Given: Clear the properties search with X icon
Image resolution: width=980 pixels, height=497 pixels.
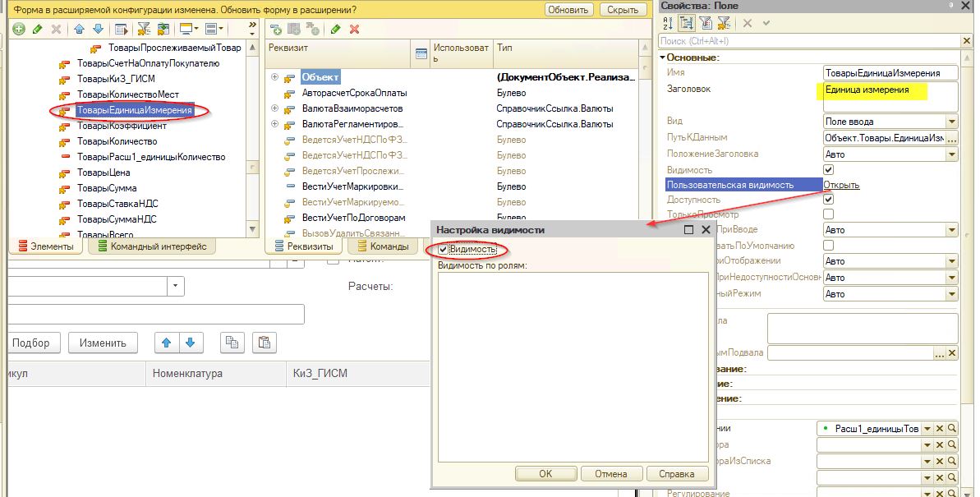Looking at the screenshot, I should click(967, 40).
